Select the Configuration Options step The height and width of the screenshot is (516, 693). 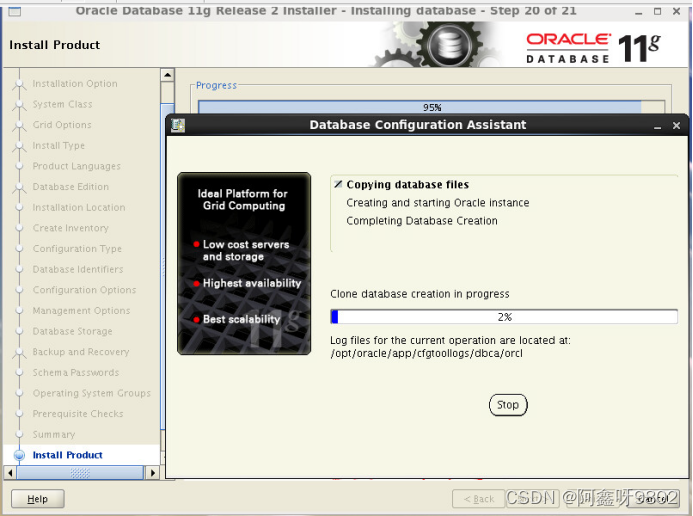coord(84,290)
